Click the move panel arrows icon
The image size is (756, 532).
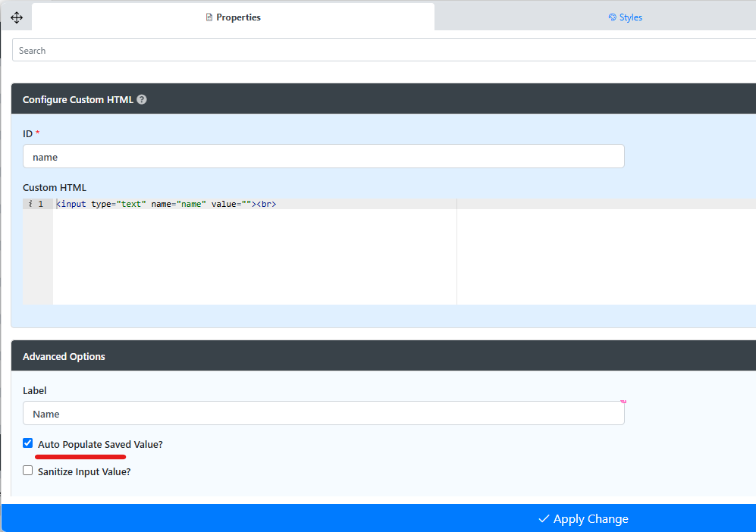[17, 17]
